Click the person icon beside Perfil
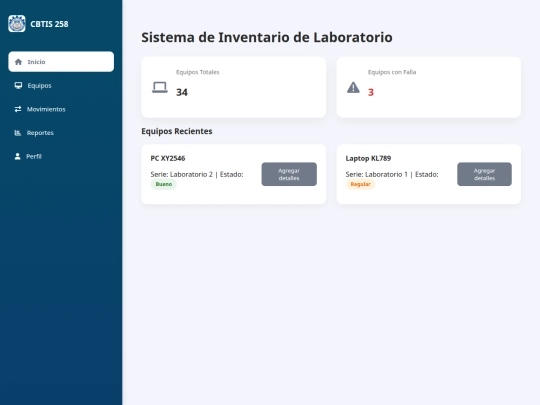Screen dimensions: 540x405 pyautogui.click(x=17, y=156)
